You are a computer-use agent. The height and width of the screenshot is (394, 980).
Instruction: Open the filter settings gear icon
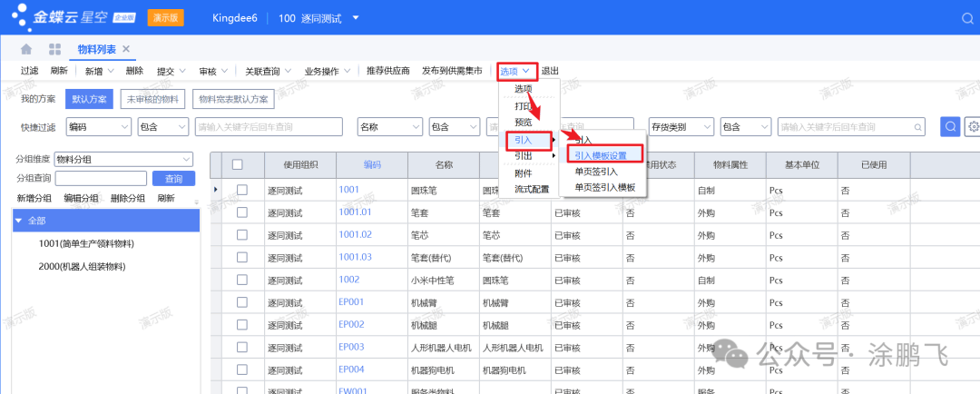pos(973,127)
